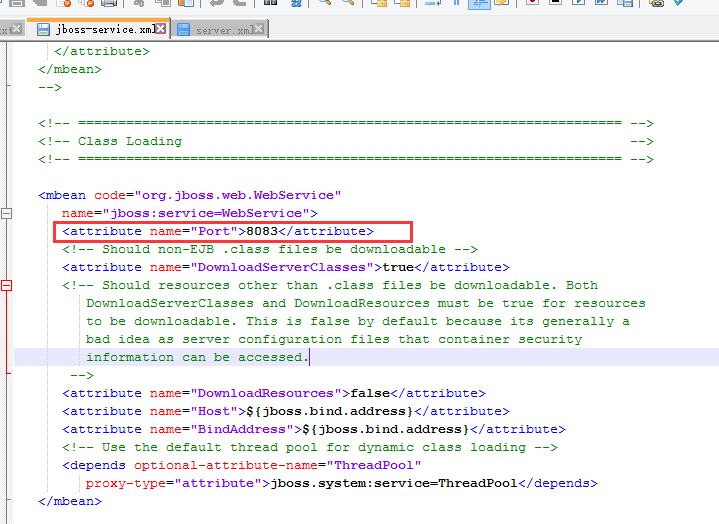Click the Zoom Out toolbar icon

[x=348, y=3]
